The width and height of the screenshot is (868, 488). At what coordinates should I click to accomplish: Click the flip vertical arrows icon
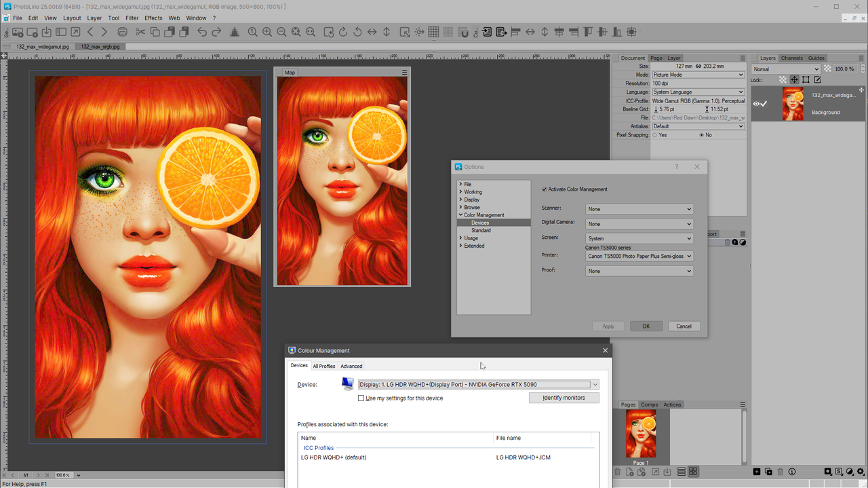point(387,32)
